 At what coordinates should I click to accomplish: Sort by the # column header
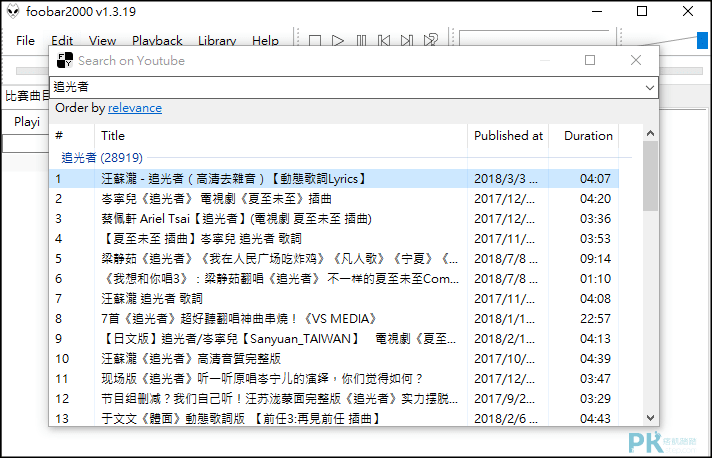tap(72, 136)
